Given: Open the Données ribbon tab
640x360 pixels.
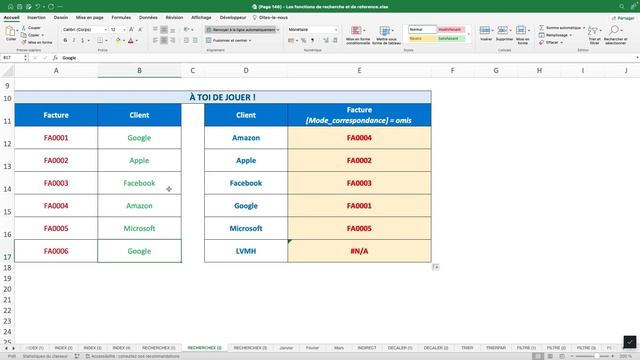Looking at the screenshot, I should click(148, 18).
